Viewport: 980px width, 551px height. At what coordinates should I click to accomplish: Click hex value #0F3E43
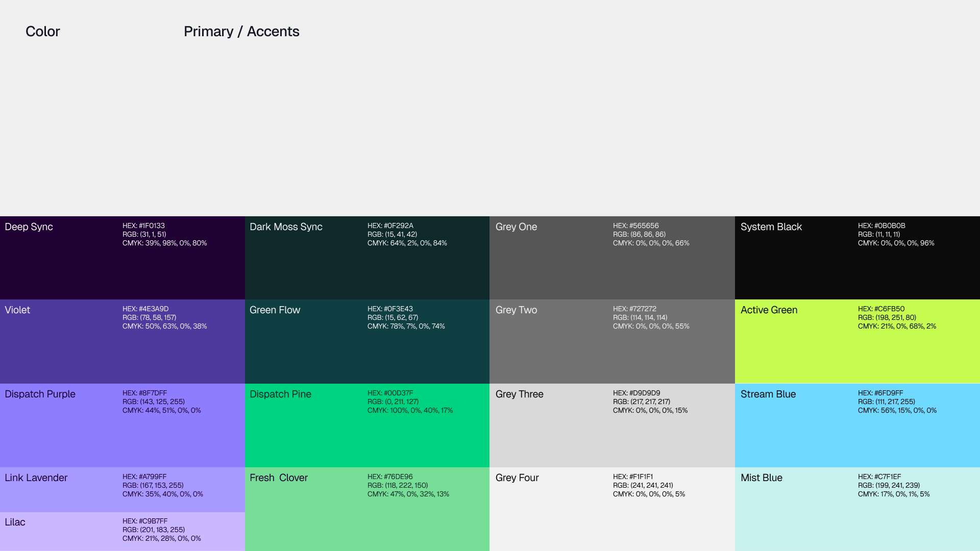click(x=398, y=309)
